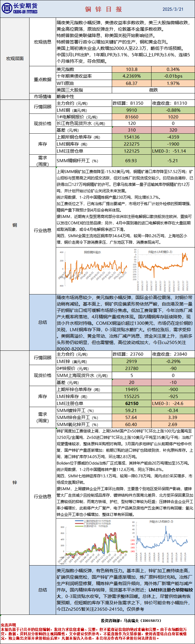Screen dimensions: 195x644
Task: Select the LME铜 price 9910 cell
Action: pyautogui.click(x=132, y=110)
